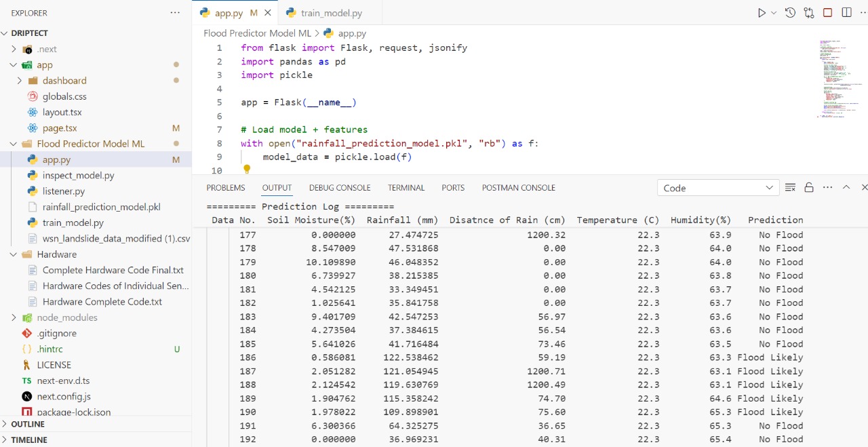
Task: Open the TERMINAL tab
Action: [406, 188]
